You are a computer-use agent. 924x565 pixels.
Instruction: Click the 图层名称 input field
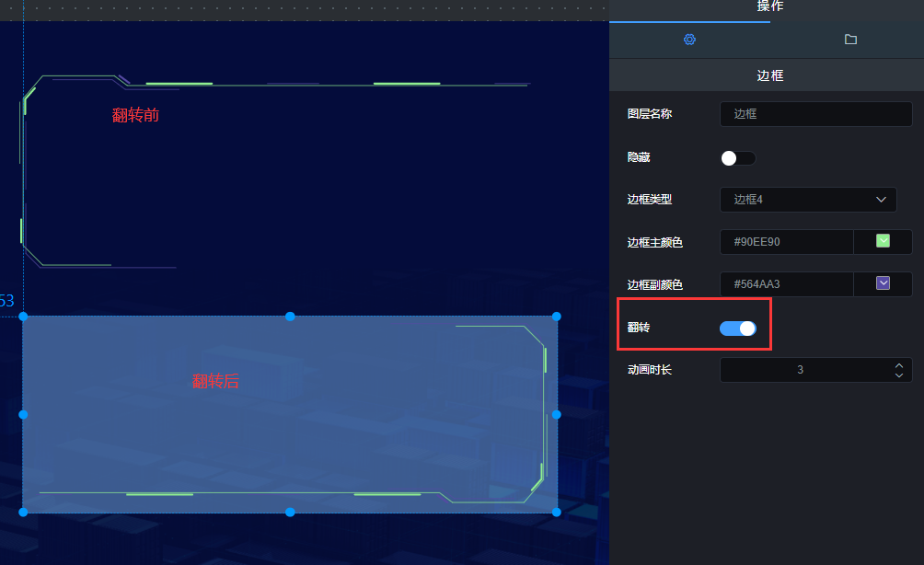pyautogui.click(x=815, y=114)
